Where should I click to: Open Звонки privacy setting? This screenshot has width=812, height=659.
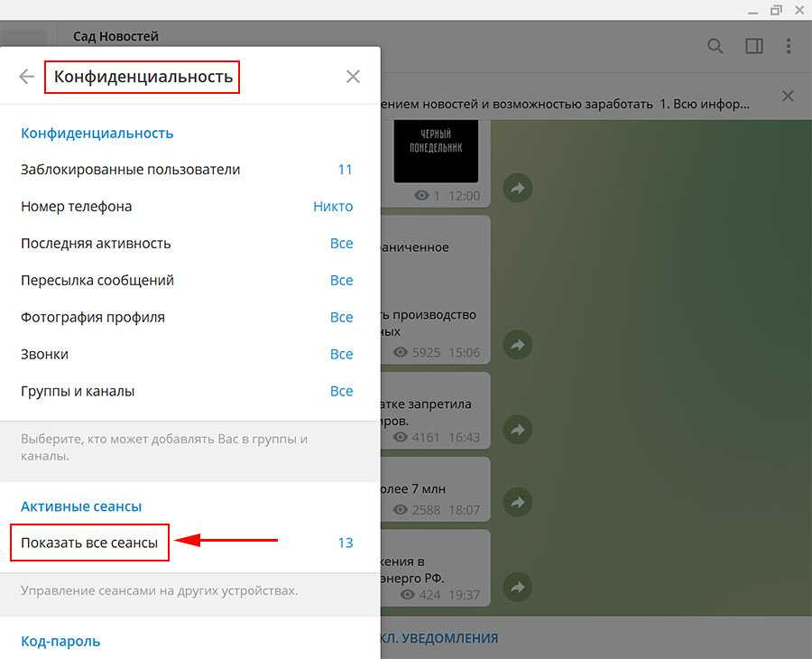tap(187, 355)
